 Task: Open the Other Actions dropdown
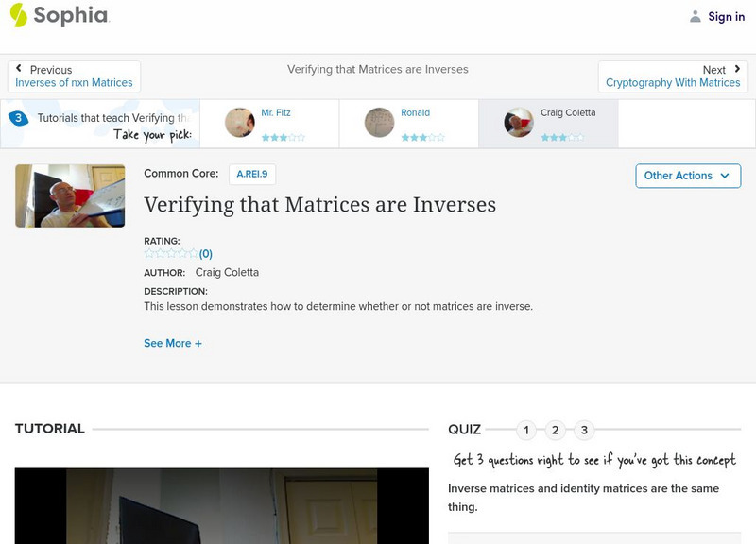pyautogui.click(x=687, y=176)
